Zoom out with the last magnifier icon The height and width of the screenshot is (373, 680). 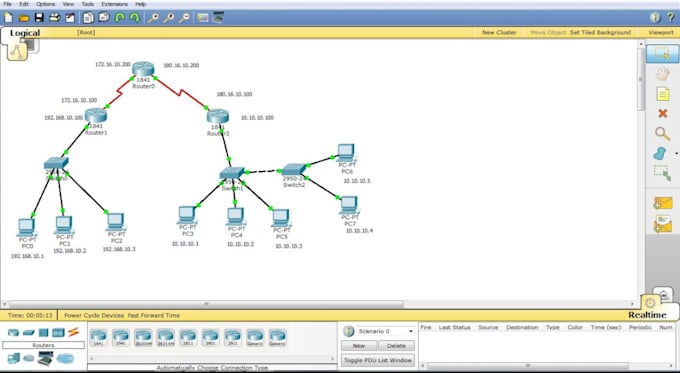point(184,18)
